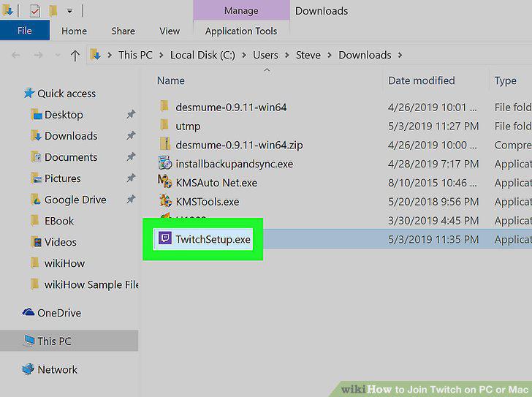Open the wikiHow folder in sidebar
This screenshot has width=532, height=397.
[64, 263]
